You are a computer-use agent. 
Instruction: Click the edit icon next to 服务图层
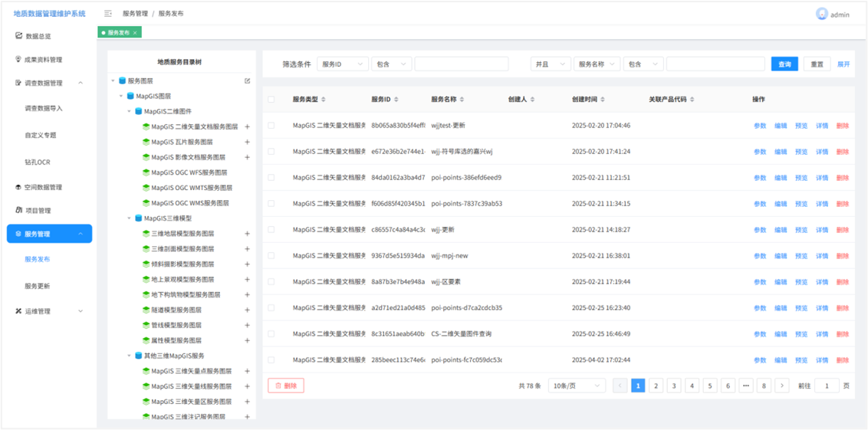[248, 80]
